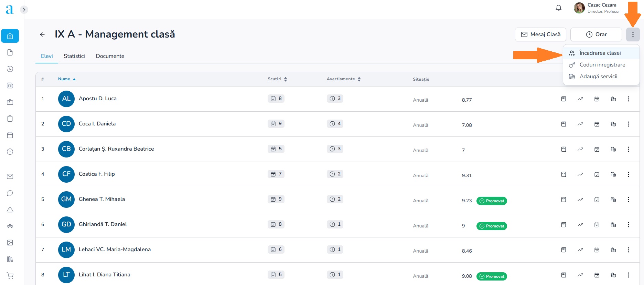Open the statistics trend icon for Apostu D. Luca
The height and width of the screenshot is (285, 644).
580,99
